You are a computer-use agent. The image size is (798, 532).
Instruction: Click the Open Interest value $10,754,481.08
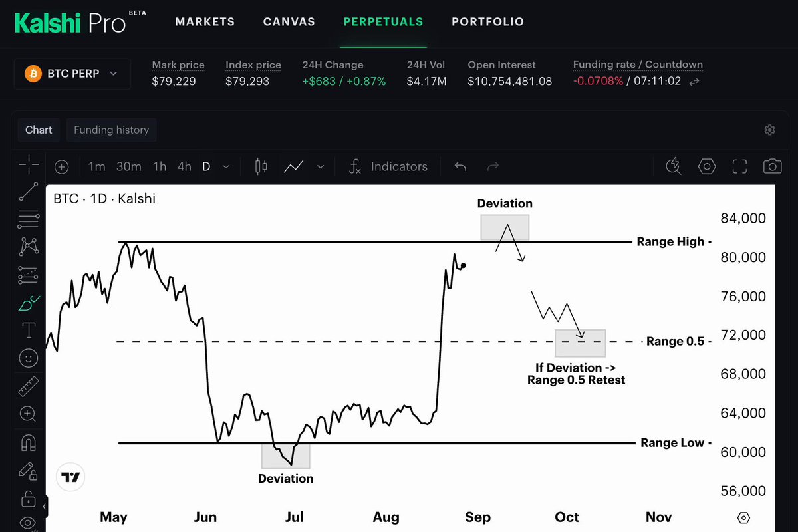tap(510, 82)
